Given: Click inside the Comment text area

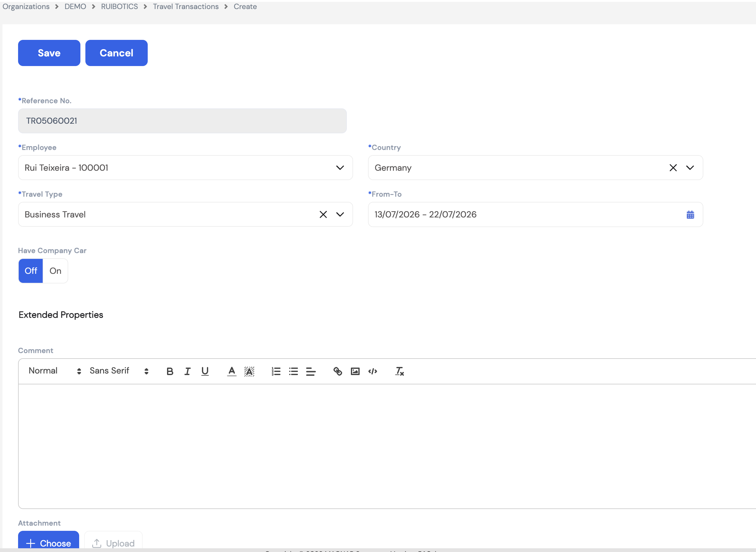Looking at the screenshot, I should (387, 446).
